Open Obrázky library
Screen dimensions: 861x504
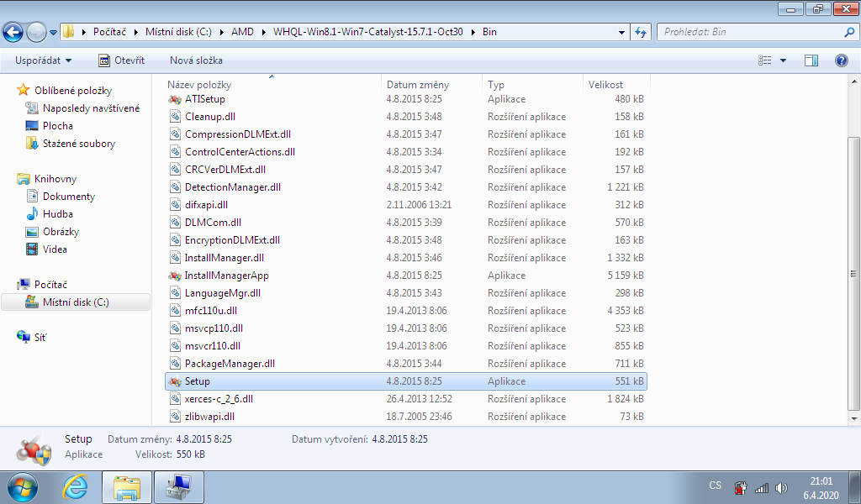point(61,232)
